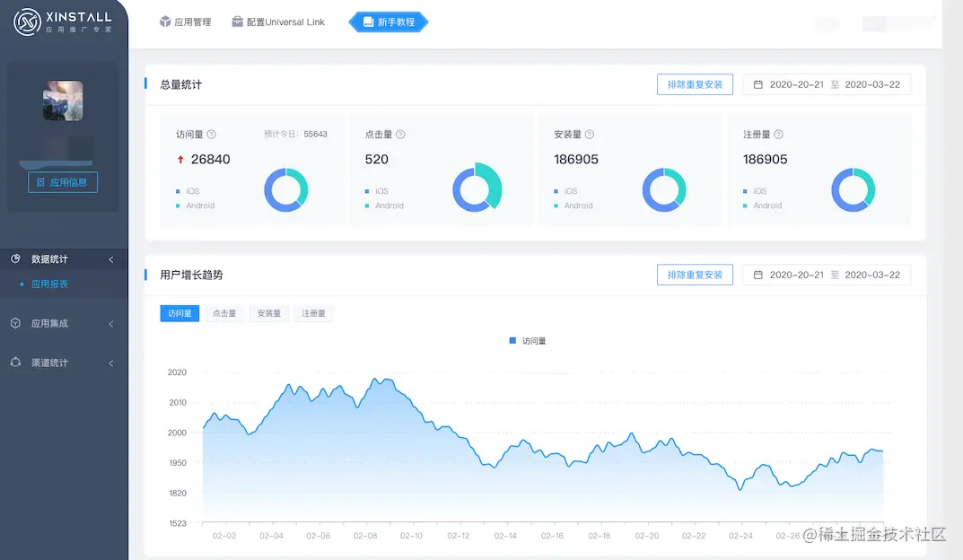The height and width of the screenshot is (560, 963).
Task: Click the 应用信息 button
Action: pos(62,182)
